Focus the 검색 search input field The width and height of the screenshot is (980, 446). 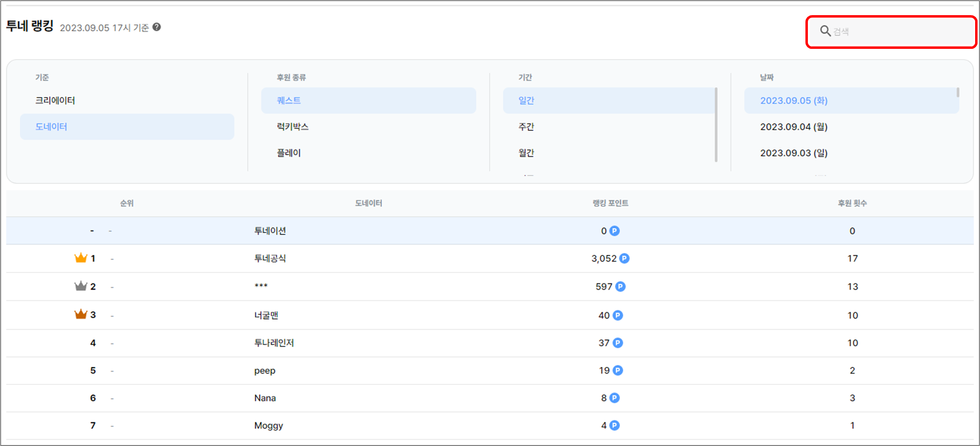pos(900,32)
